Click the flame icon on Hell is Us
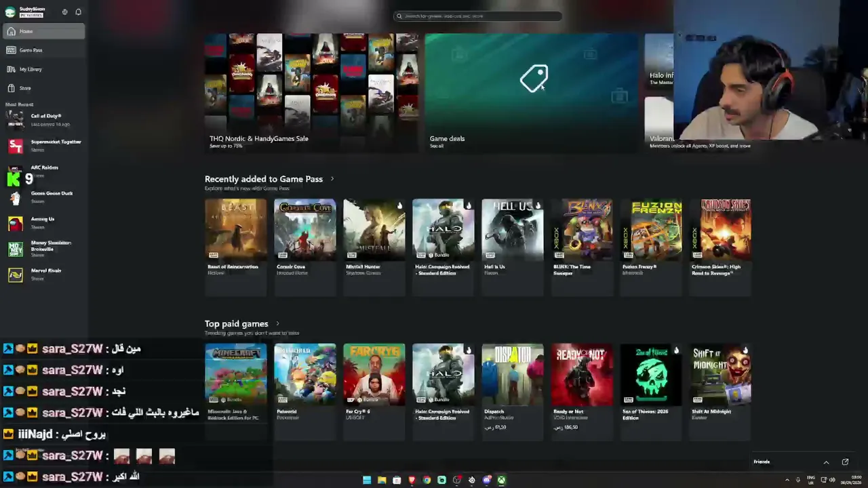Screen dimensions: 868x488 point(538,205)
